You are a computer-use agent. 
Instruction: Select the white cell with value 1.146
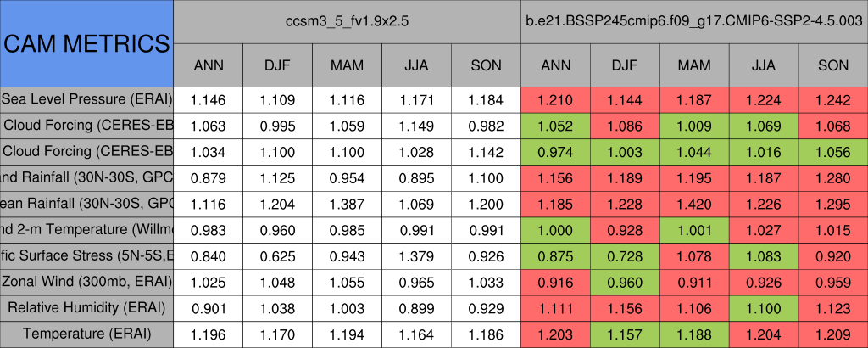[208, 100]
